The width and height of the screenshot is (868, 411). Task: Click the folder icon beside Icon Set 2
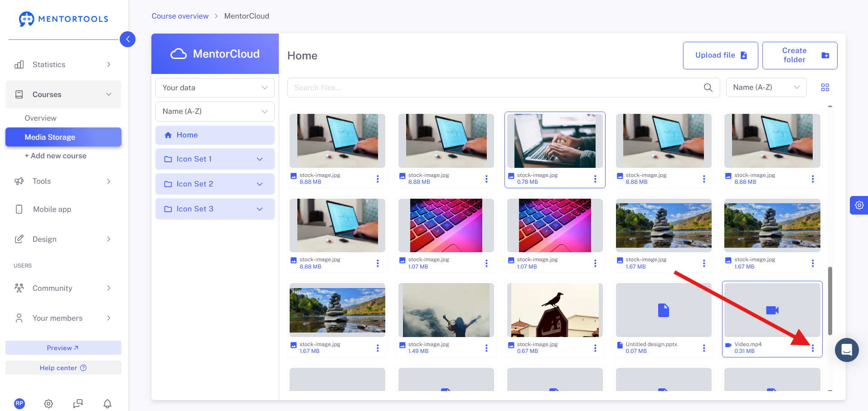(168, 184)
